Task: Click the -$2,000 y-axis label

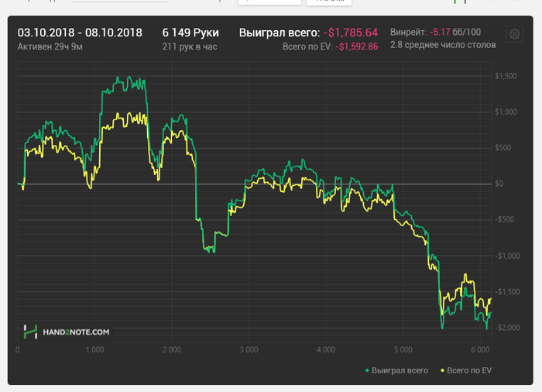Action: click(507, 328)
